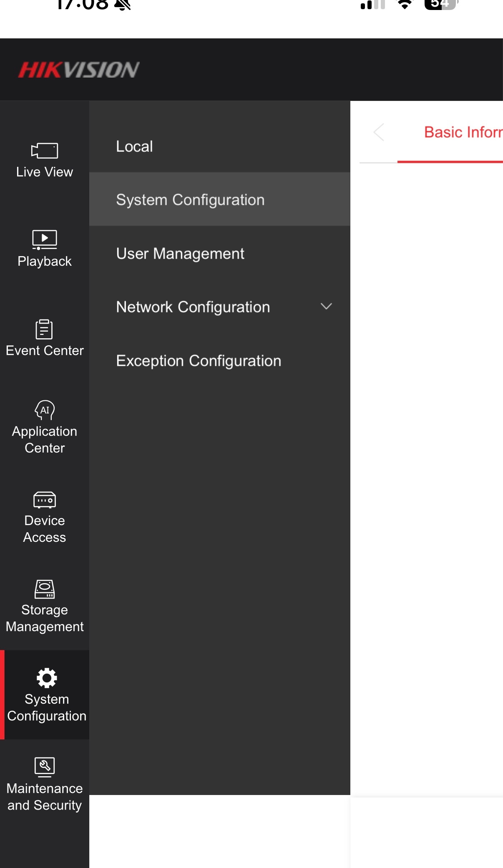Tap the Wi-Fi status icon
Image resolution: width=503 pixels, height=868 pixels.
point(404,4)
